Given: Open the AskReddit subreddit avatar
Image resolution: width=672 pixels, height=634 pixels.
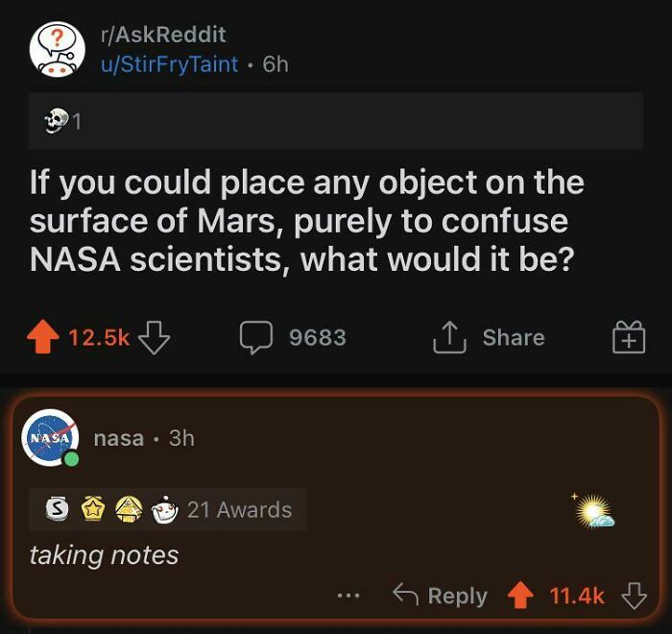Looking at the screenshot, I should coord(58,48).
